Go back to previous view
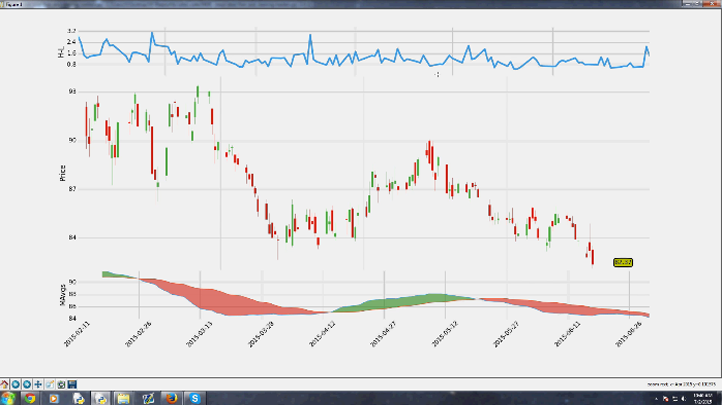Screen dimensions: 722x405 (x=16, y=383)
